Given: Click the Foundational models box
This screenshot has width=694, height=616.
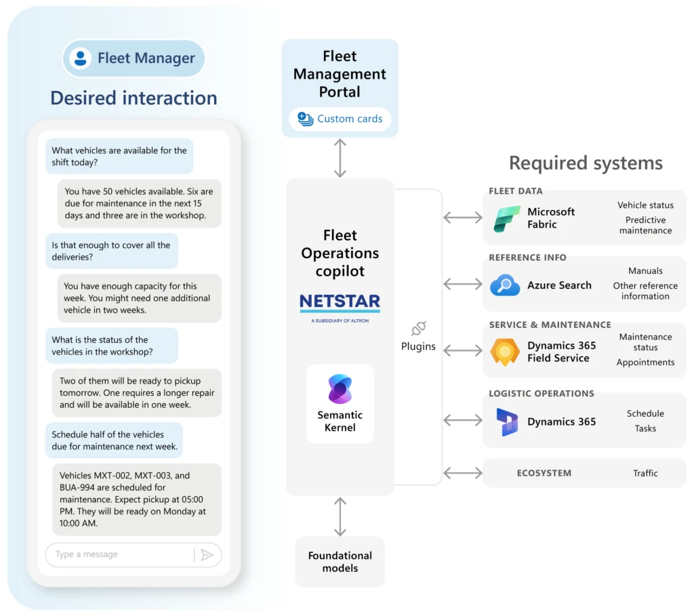Looking at the screenshot, I should 340,561.
